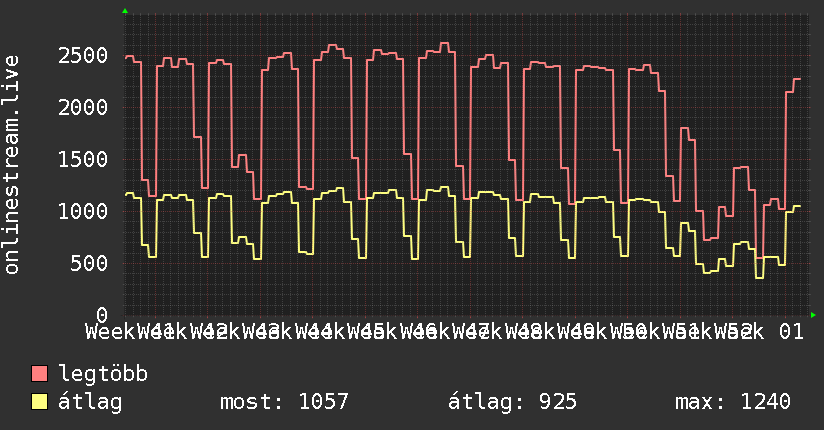The image size is (824, 430).
Task: Click the átlag legend label beside yellow swatch
Action: [90, 402]
